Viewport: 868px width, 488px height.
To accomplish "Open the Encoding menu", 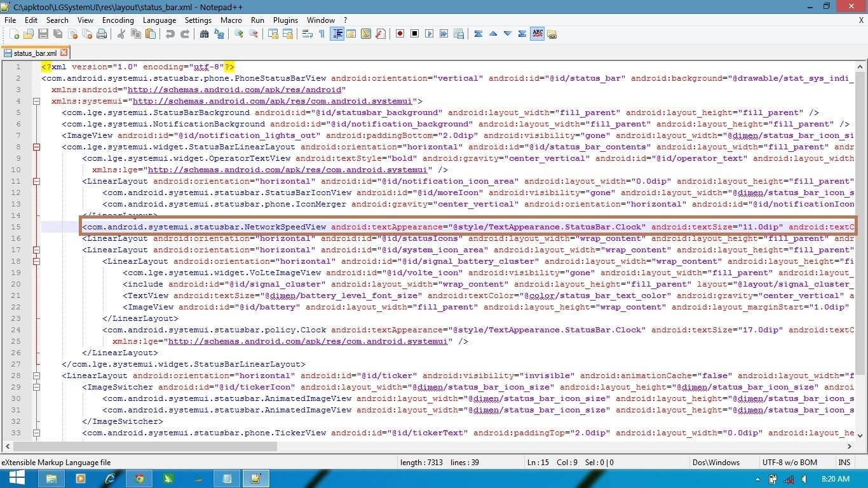I will pyautogui.click(x=118, y=20).
